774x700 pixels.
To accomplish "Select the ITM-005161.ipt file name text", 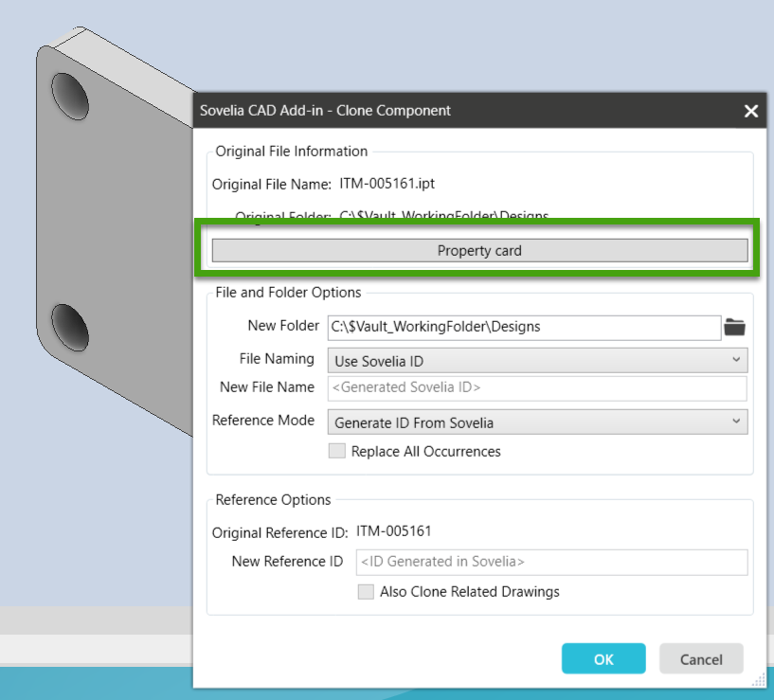I will pos(387,184).
